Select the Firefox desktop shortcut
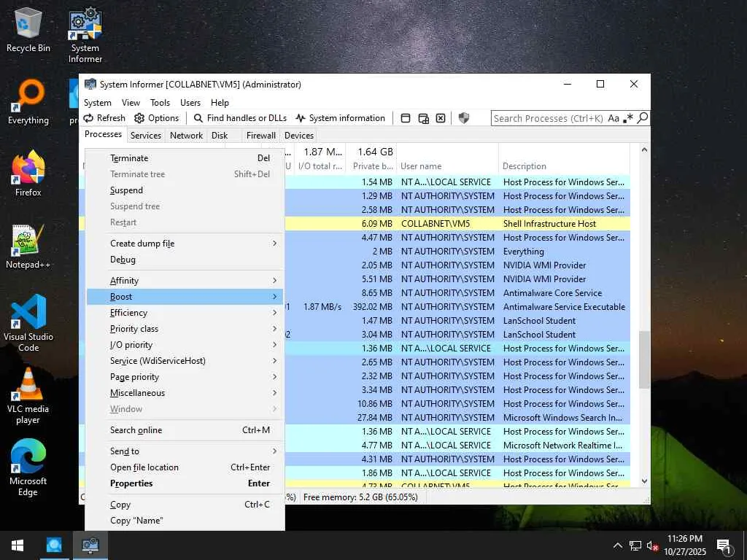The image size is (747, 560). pyautogui.click(x=28, y=174)
